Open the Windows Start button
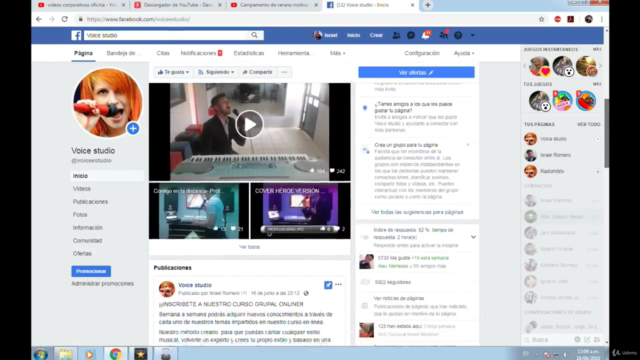This screenshot has height=360, width=640. pyautogui.click(x=41, y=354)
